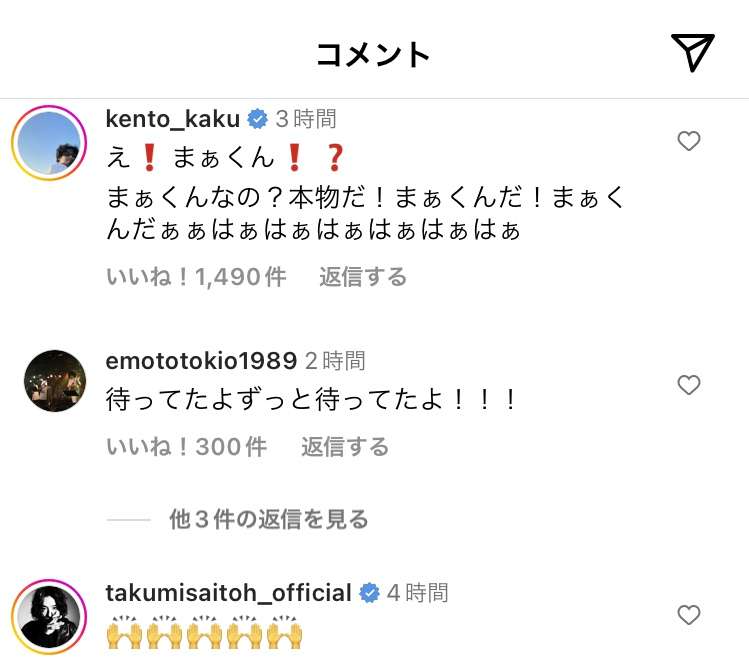Like kento_kaku's comment with heart
The height and width of the screenshot is (663, 749).
pyautogui.click(x=689, y=142)
